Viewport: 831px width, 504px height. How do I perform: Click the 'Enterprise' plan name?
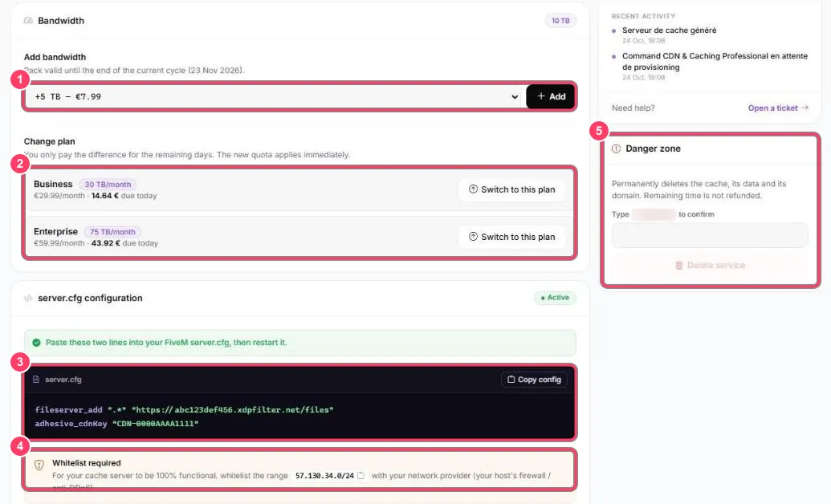coord(55,232)
